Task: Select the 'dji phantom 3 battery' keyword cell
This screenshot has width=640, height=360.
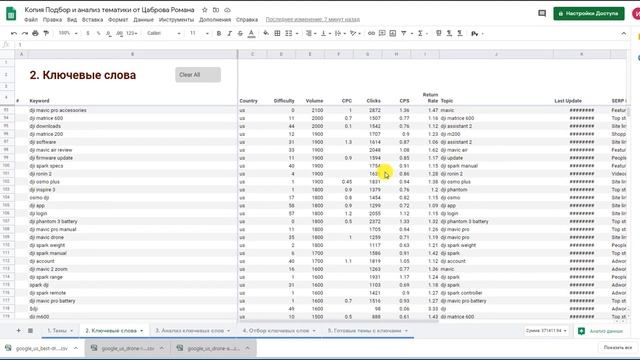Action: pos(132,221)
